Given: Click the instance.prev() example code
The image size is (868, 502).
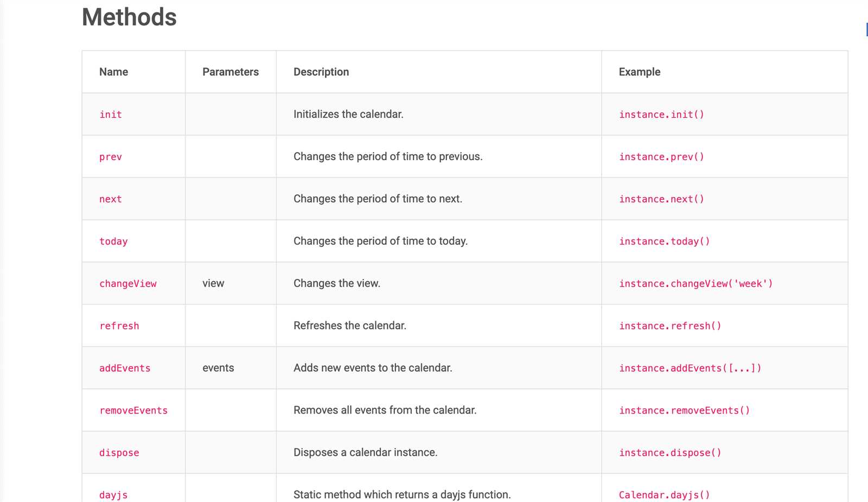Looking at the screenshot, I should coord(662,157).
